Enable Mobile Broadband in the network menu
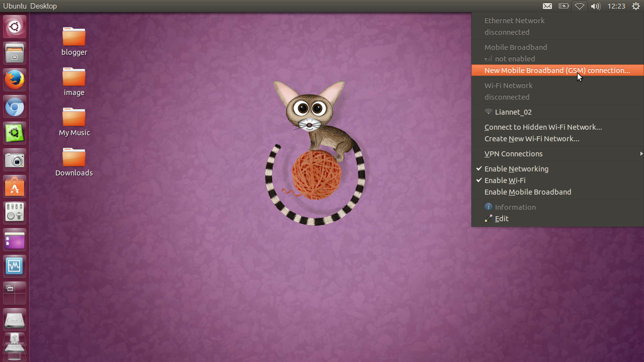The image size is (644, 362). click(x=527, y=192)
